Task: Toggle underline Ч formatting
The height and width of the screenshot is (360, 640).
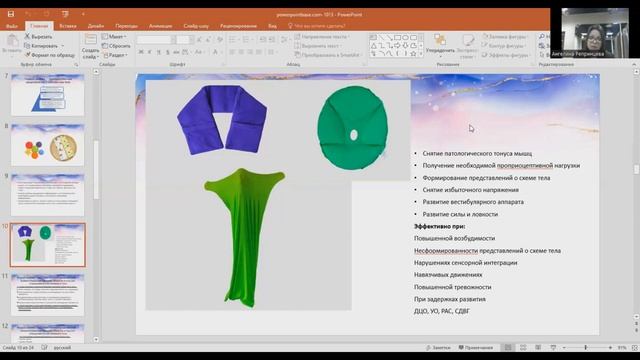Action: (x=159, y=52)
